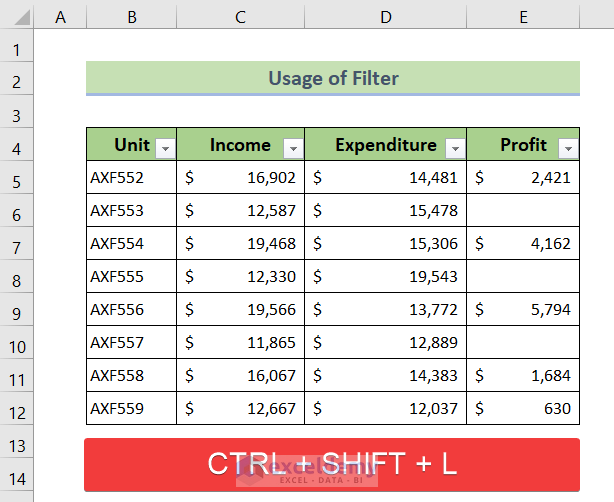Click the select-all corner box

point(17,17)
